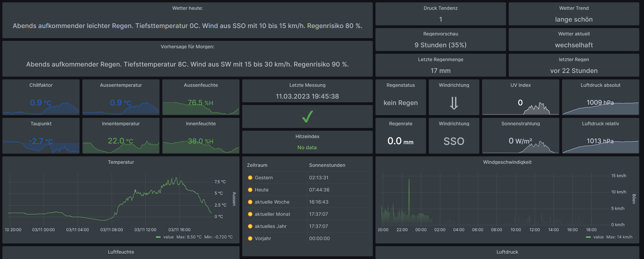Click the 0.0 mm Regenrate value

coord(401,141)
